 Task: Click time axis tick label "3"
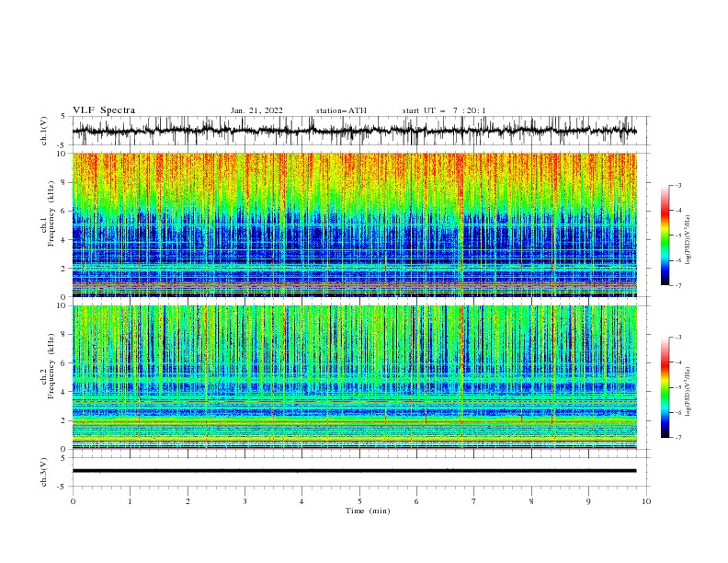tap(245, 501)
